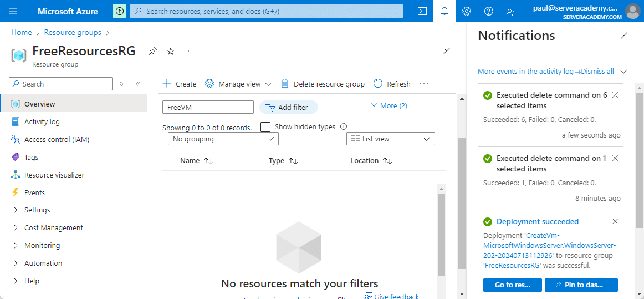Viewport: 644px width, 299px height.
Task: Open the Help question mark icon
Action: pos(488,11)
